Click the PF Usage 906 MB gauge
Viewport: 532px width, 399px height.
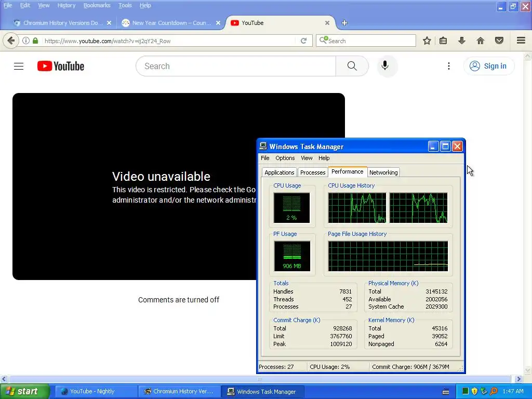(291, 256)
